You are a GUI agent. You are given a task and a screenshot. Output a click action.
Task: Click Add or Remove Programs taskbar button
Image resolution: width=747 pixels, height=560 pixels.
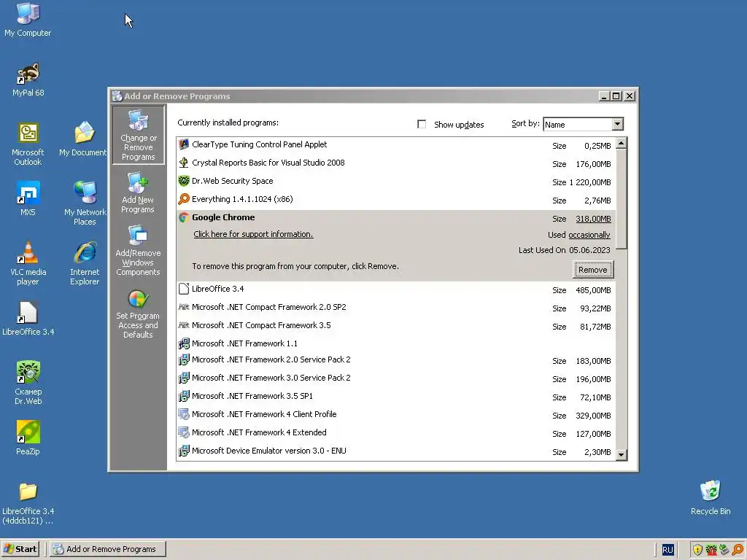108,549
